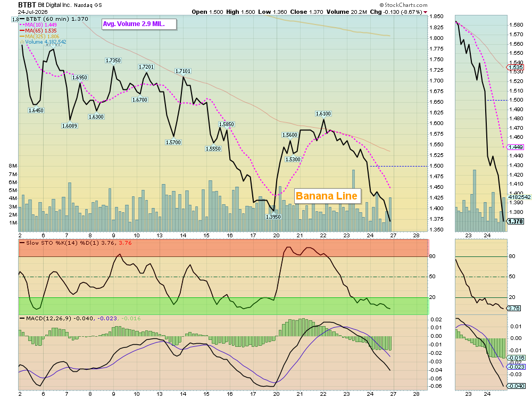
Task: Click the 'Open 1.500' header value
Action: point(207,12)
